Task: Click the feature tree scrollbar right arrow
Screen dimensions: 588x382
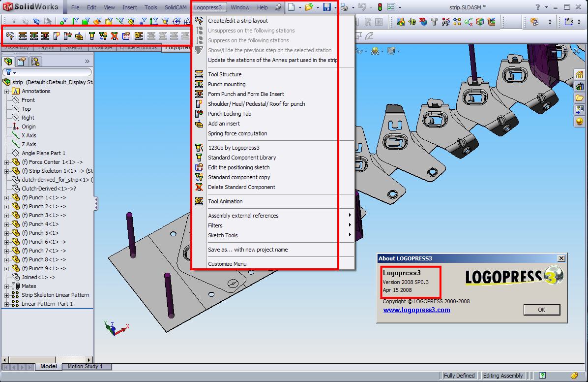Action: coord(89,360)
